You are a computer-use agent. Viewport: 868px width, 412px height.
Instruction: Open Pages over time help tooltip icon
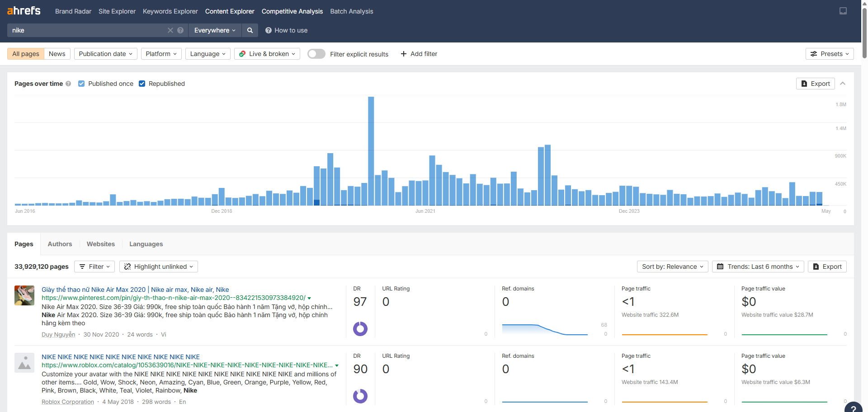click(x=68, y=84)
